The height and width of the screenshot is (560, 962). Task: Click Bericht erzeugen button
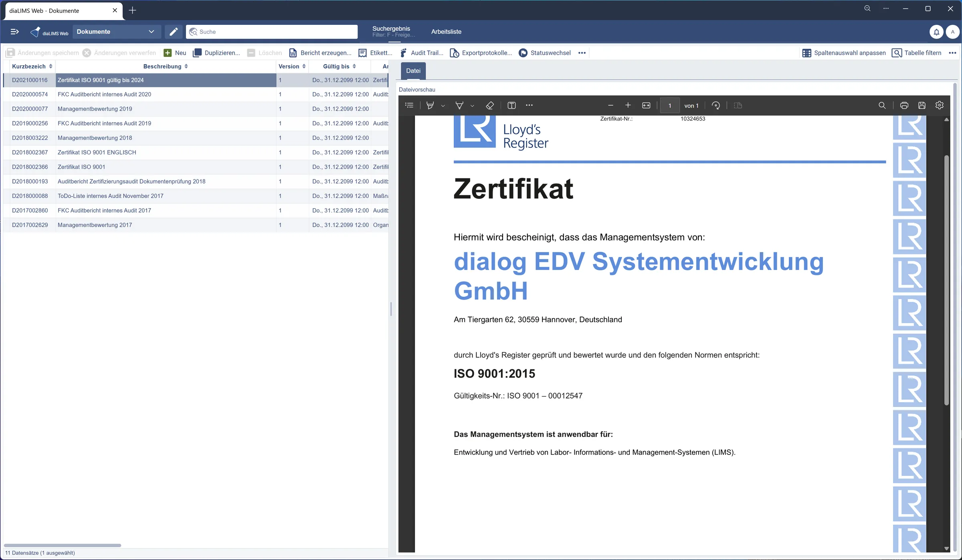coord(320,53)
